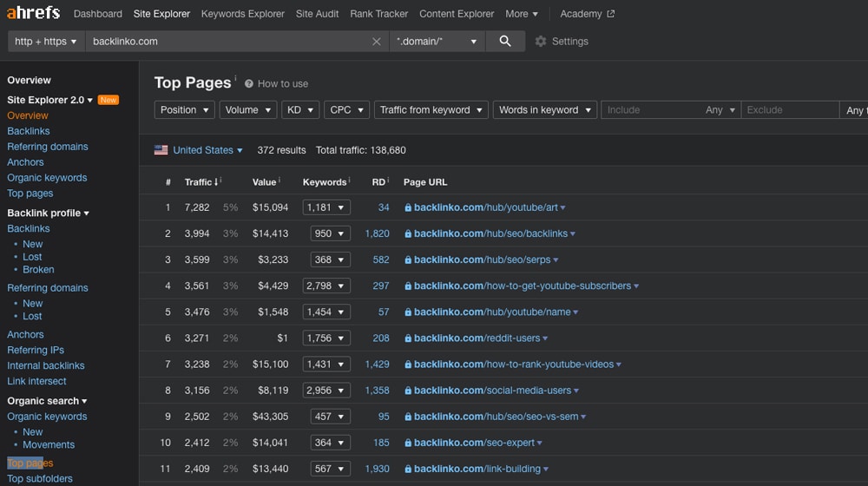
Task: Expand the 457 keywords dropdown
Action: coord(330,417)
